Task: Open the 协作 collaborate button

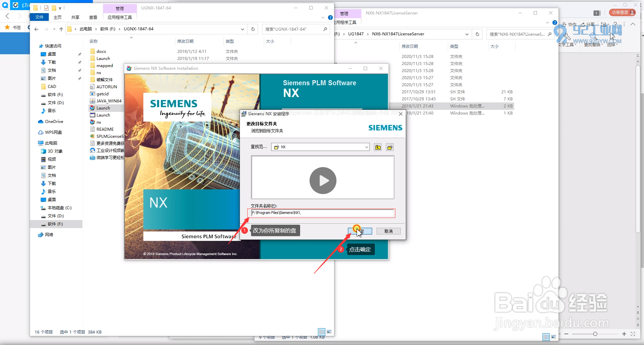Action: click(569, 24)
